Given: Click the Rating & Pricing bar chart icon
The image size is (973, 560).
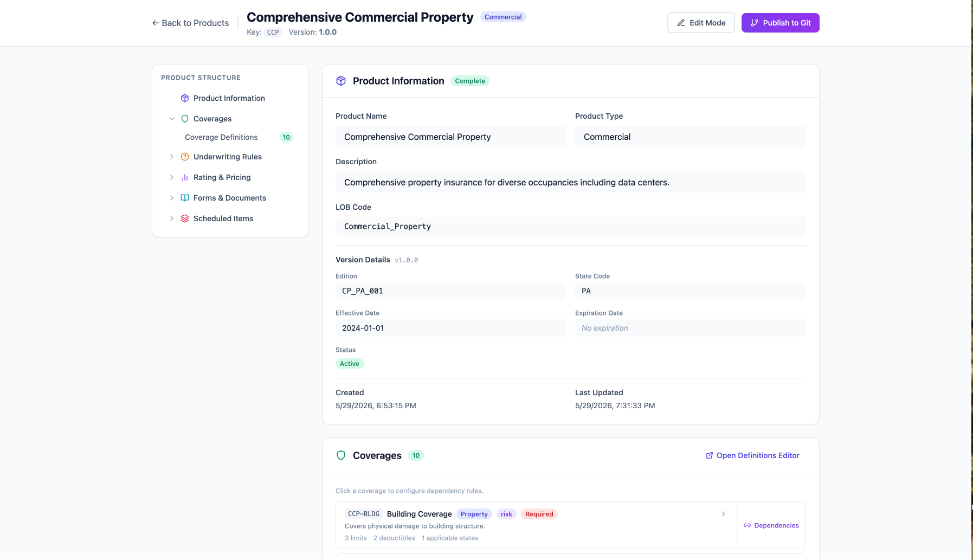Looking at the screenshot, I should 185,177.
